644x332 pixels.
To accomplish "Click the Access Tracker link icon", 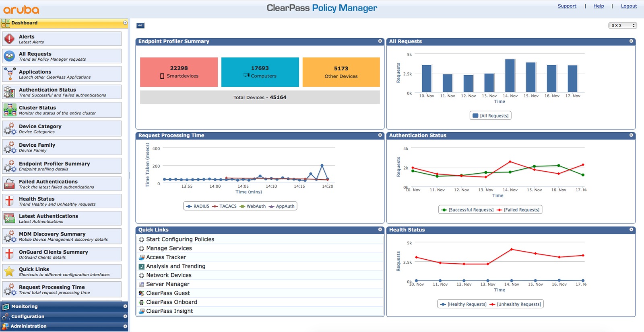I will [x=142, y=257].
